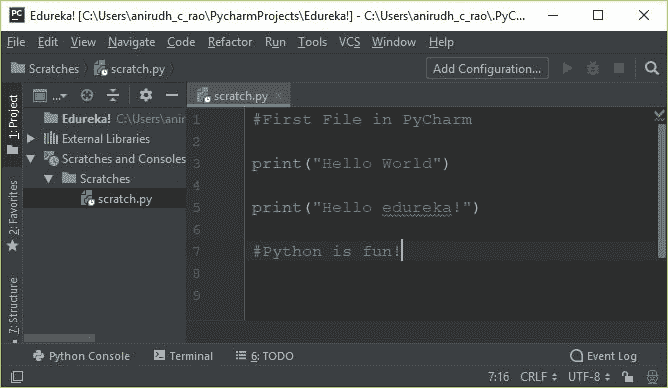
Task: Toggle the 2: Favorites side tab
Action: tap(13, 216)
